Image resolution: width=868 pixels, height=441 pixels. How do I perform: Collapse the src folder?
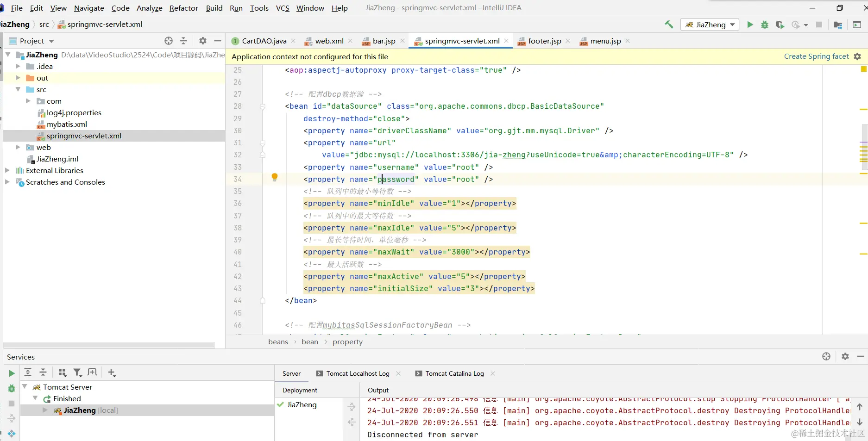point(18,89)
